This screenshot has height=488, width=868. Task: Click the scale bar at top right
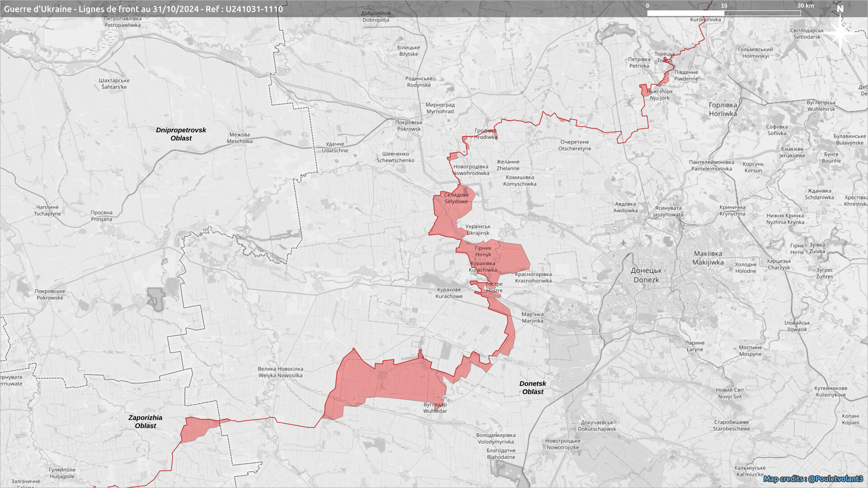pyautogui.click(x=724, y=13)
